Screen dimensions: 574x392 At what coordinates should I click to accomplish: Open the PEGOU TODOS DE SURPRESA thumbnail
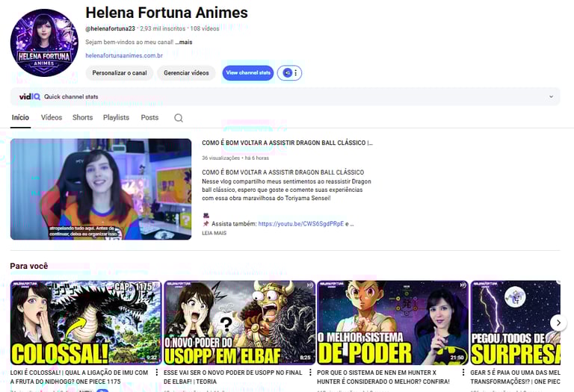point(516,323)
